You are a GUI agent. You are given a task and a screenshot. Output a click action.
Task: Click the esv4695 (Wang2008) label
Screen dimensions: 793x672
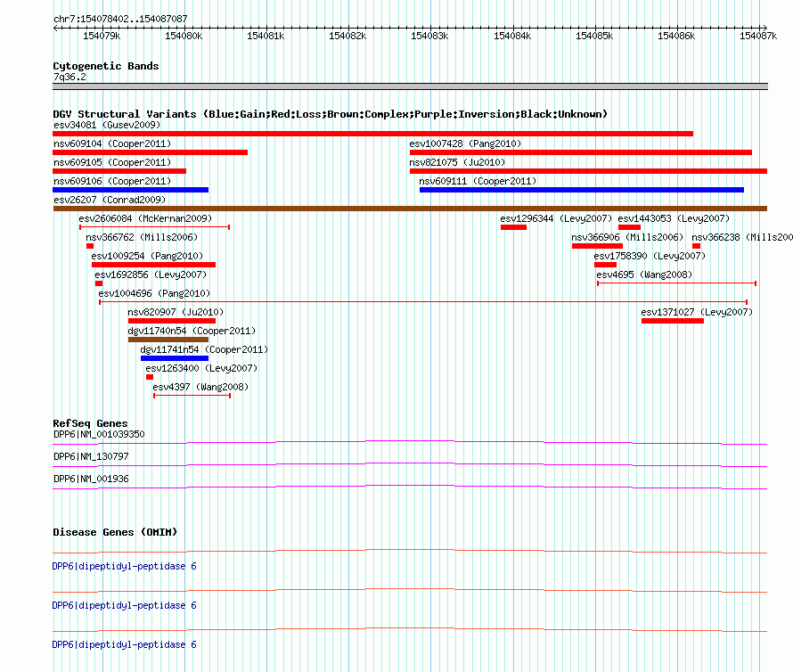[644, 275]
